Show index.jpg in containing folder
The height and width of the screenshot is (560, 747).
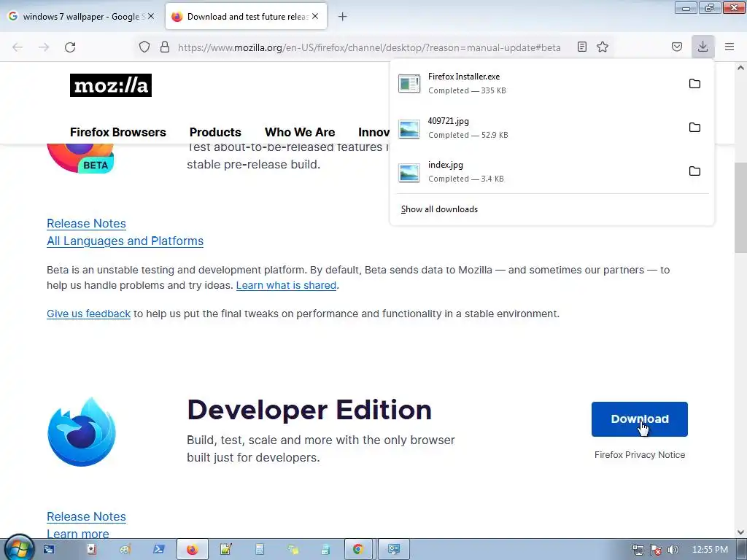[694, 171]
